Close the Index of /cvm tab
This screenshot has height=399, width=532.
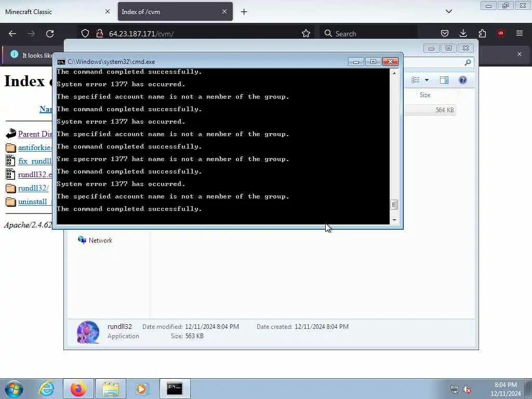224,11
